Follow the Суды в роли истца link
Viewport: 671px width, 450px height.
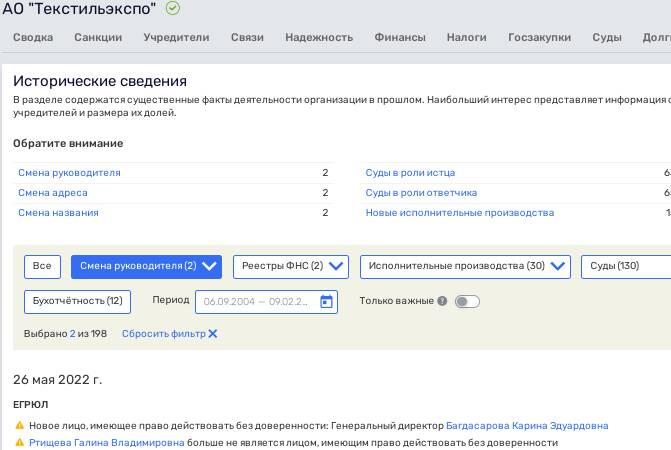coord(410,173)
